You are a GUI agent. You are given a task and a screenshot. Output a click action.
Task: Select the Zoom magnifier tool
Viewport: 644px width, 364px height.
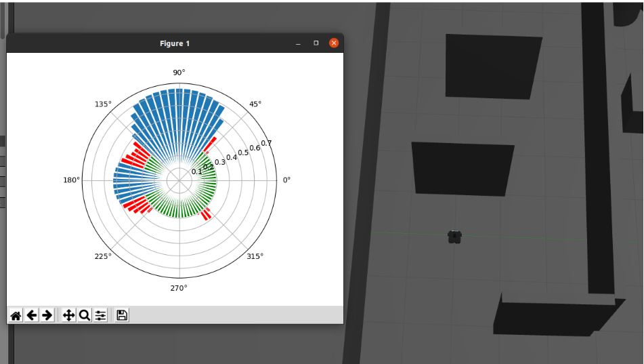coord(84,315)
